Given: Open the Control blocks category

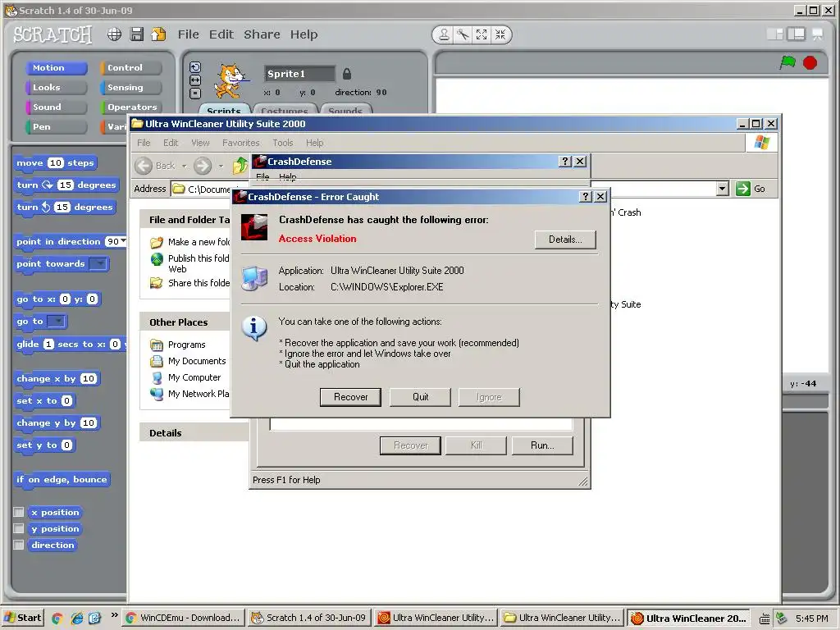Looking at the screenshot, I should (130, 68).
